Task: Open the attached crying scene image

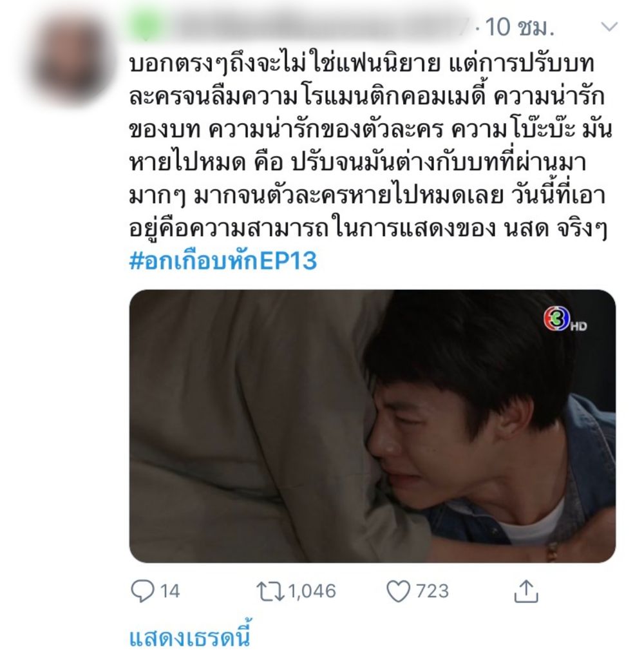Action: pyautogui.click(x=372, y=427)
